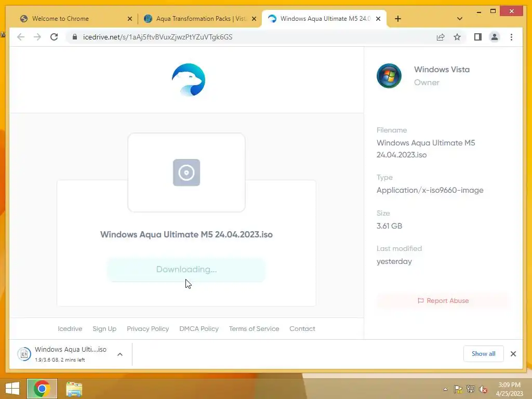Click the Icedrive polar bear logo
The image size is (532, 399).
tap(188, 79)
